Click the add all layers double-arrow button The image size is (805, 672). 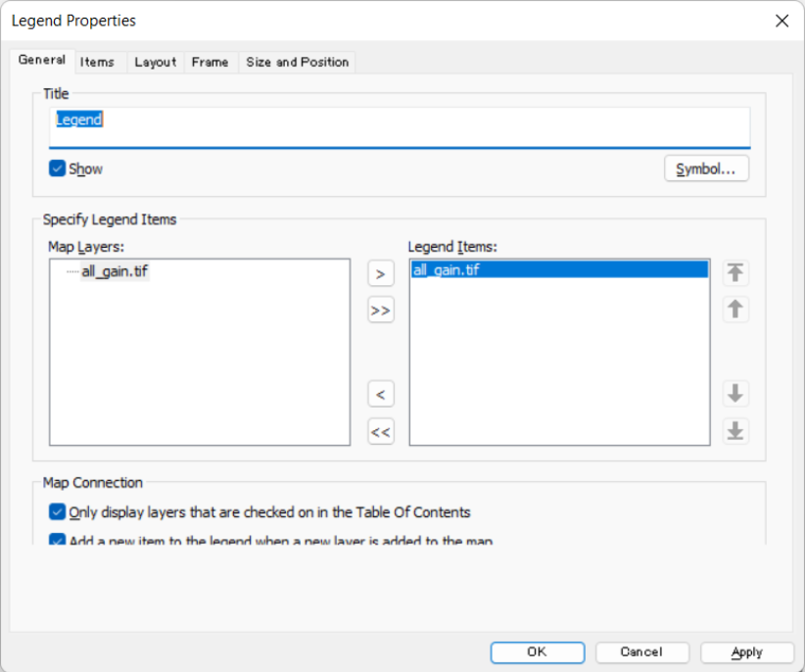(x=380, y=310)
